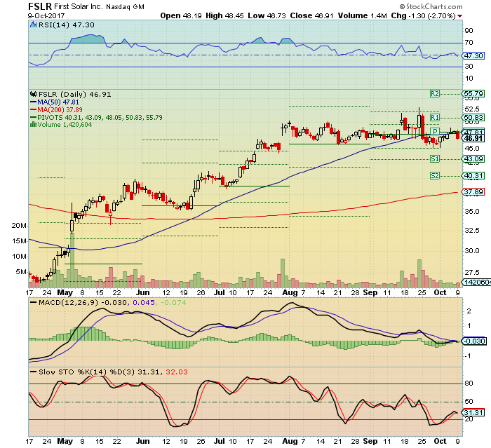Click the red down-arrow after the Chg value
Image resolution: width=491 pixels, height=448 pixels.
[x=459, y=16]
